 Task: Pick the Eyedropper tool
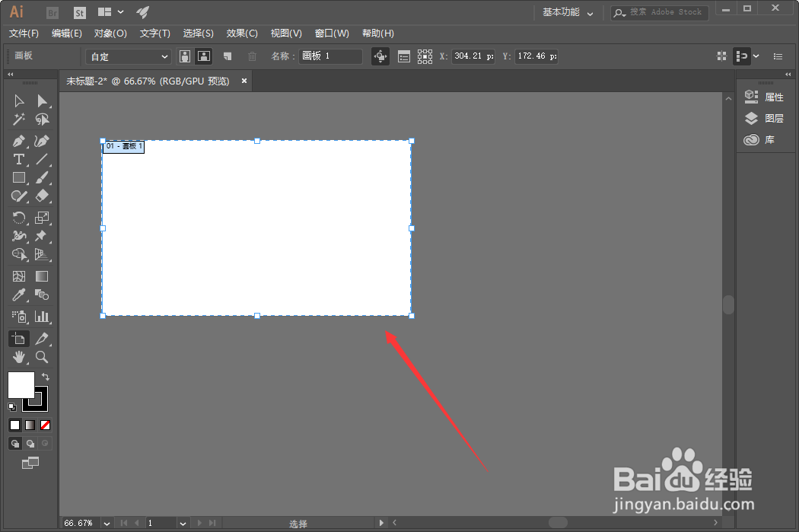19,295
